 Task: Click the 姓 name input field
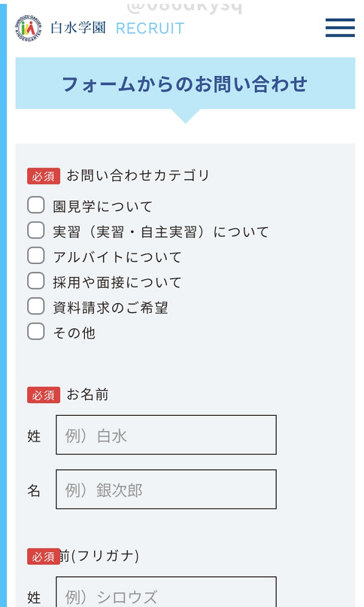[x=166, y=435]
